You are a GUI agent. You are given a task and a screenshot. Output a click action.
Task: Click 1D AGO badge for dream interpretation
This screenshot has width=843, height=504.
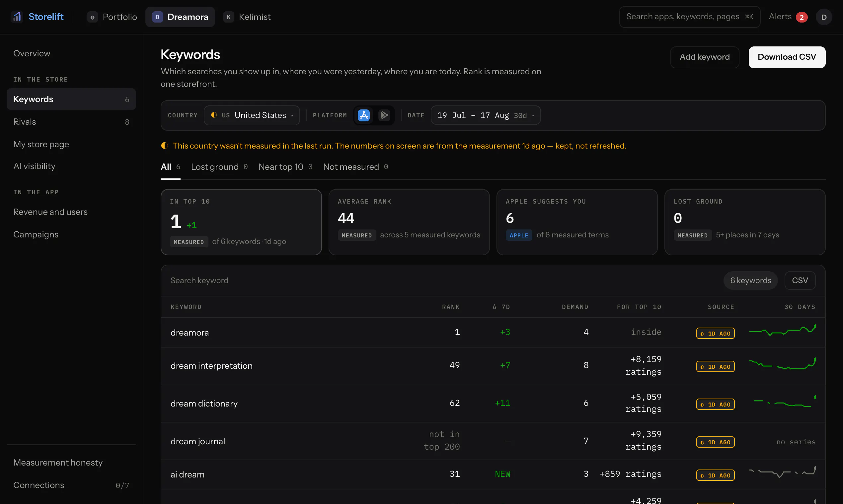(x=715, y=367)
